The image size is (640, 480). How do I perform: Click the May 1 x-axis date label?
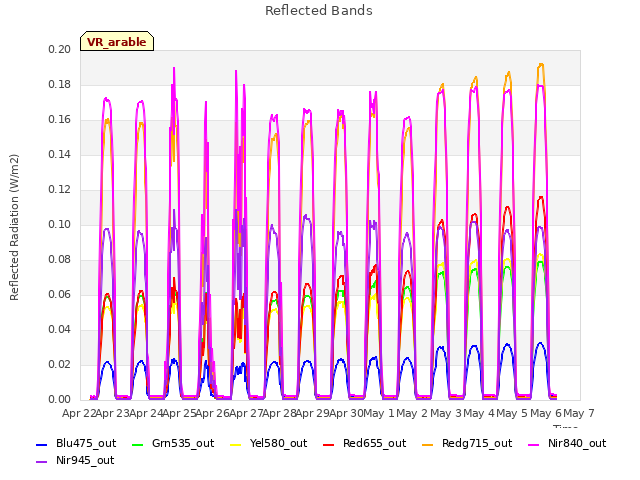click(x=379, y=413)
